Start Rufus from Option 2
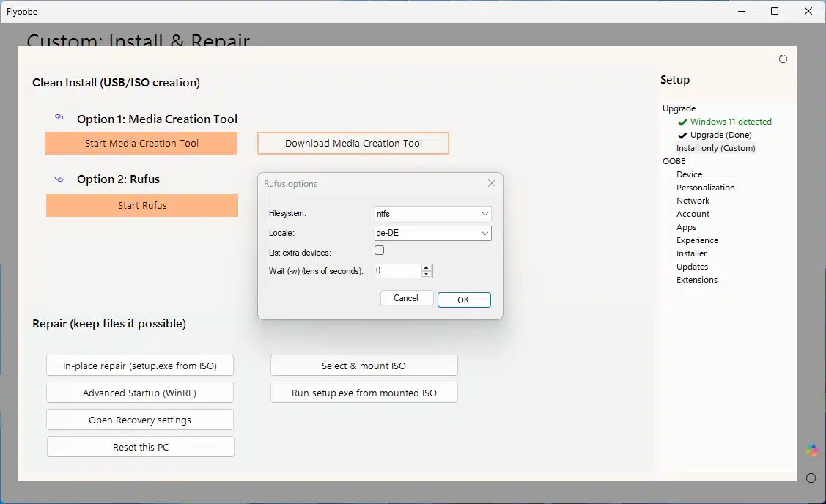Viewport: 826px width, 504px height. (x=142, y=206)
